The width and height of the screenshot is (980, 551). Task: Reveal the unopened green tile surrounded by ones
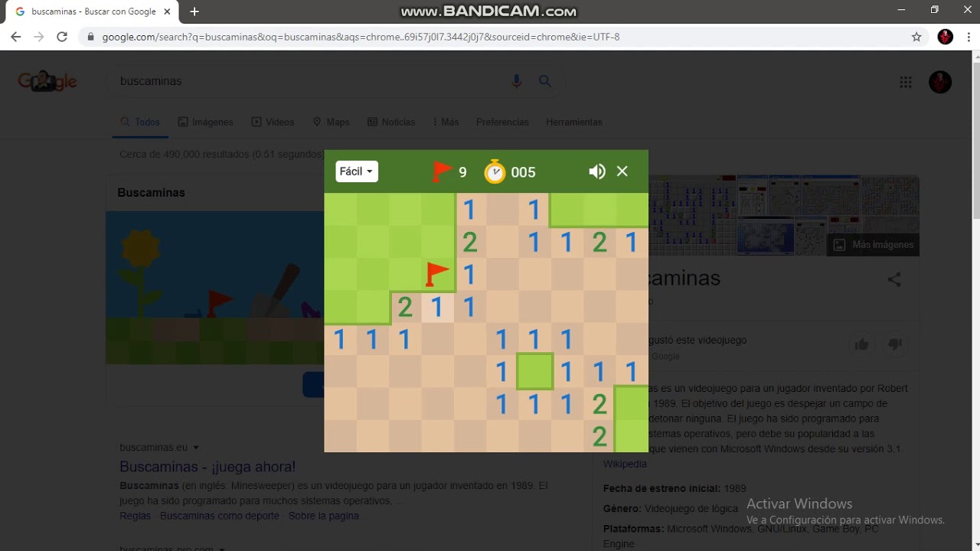534,371
